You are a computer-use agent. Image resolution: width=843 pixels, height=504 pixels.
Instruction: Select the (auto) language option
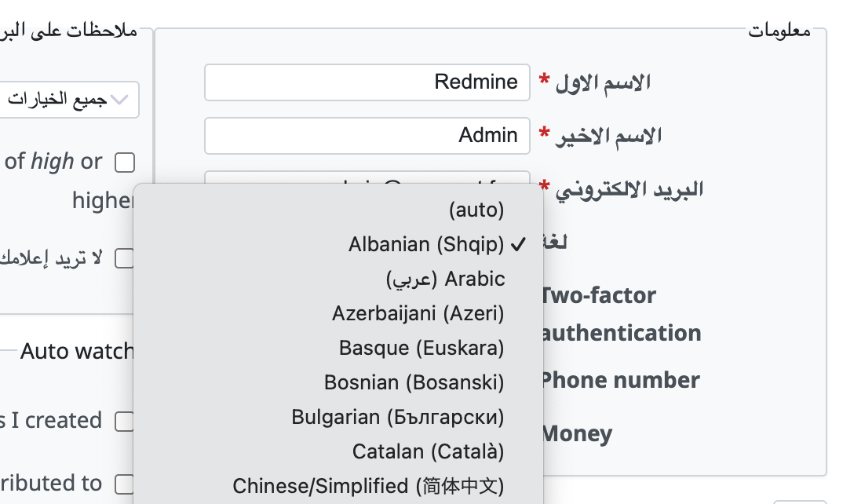476,210
